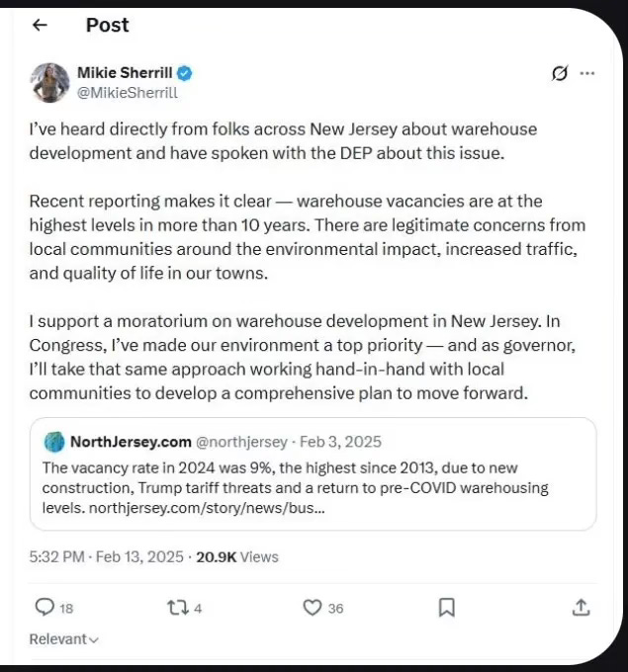
Task: Click the 5:32 PM Feb 13, 2025 timestamp
Action: tap(107, 556)
